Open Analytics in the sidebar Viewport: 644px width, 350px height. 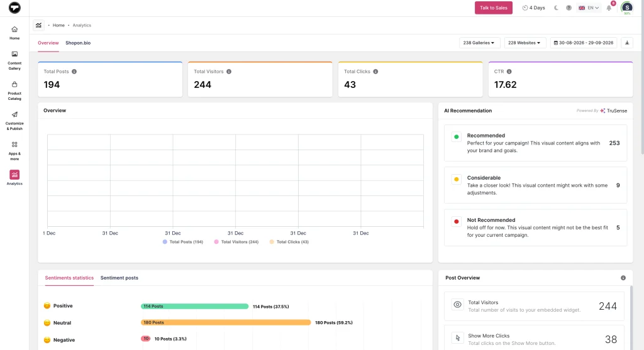[x=14, y=178]
